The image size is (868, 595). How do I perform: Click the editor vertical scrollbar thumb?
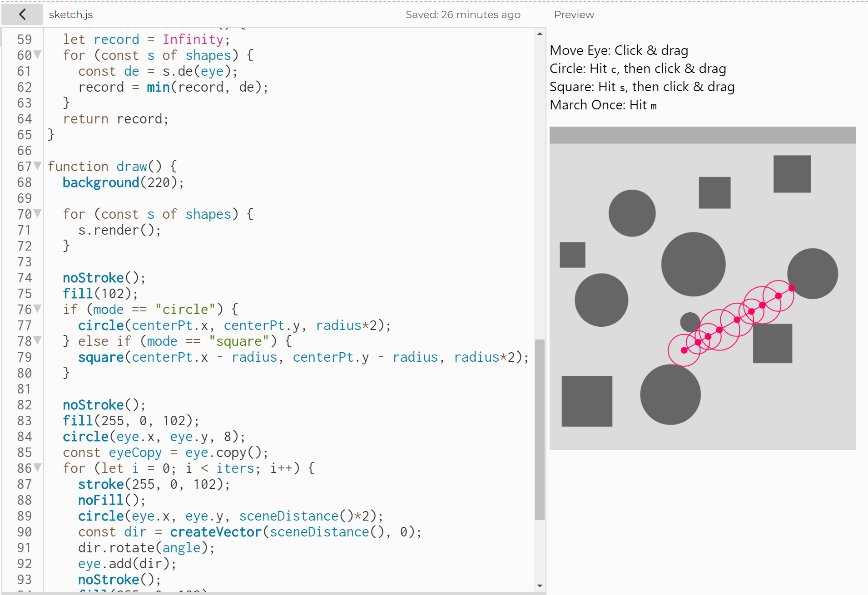(540, 429)
